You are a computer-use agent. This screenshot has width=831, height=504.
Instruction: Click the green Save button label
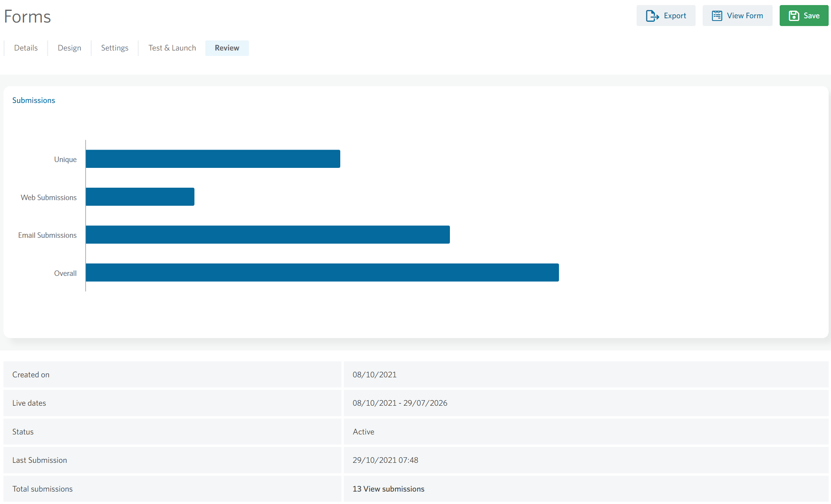click(x=812, y=16)
